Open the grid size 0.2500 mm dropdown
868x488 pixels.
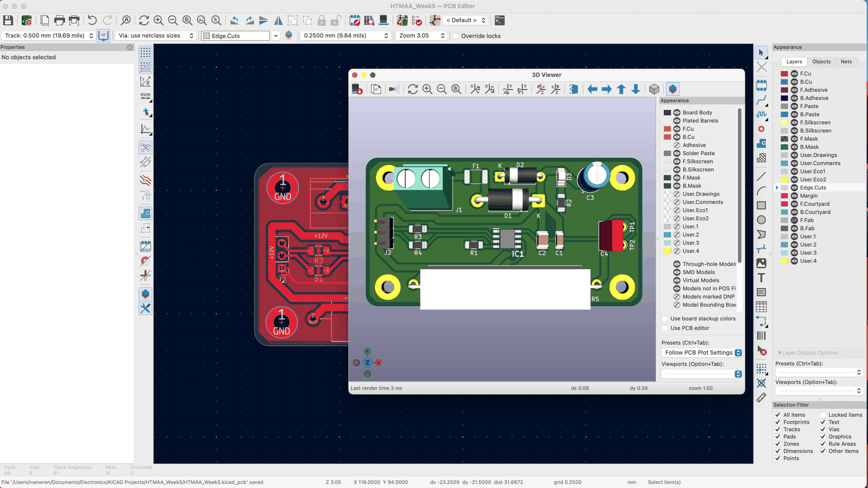[346, 35]
